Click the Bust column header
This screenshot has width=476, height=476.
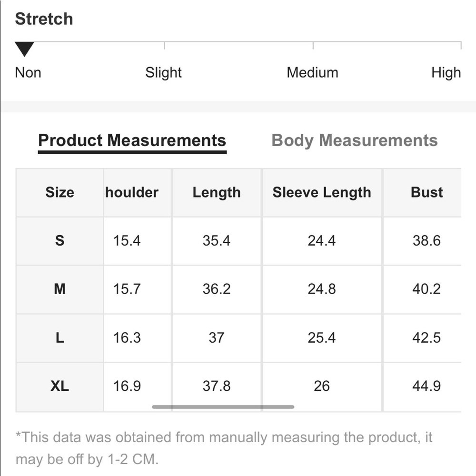pyautogui.click(x=426, y=192)
